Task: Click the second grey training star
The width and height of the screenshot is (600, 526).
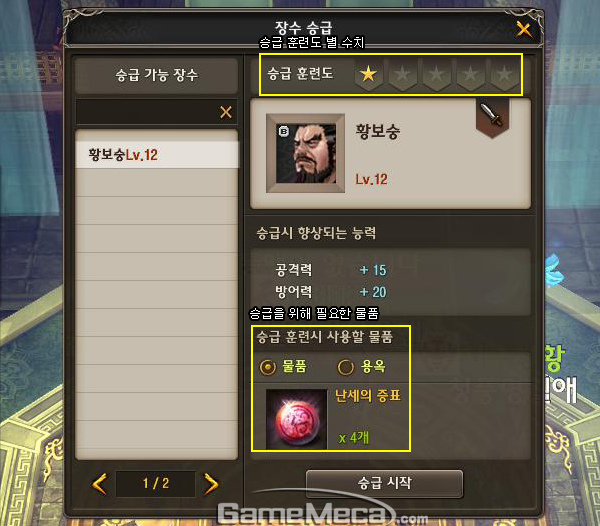Action: [x=402, y=74]
